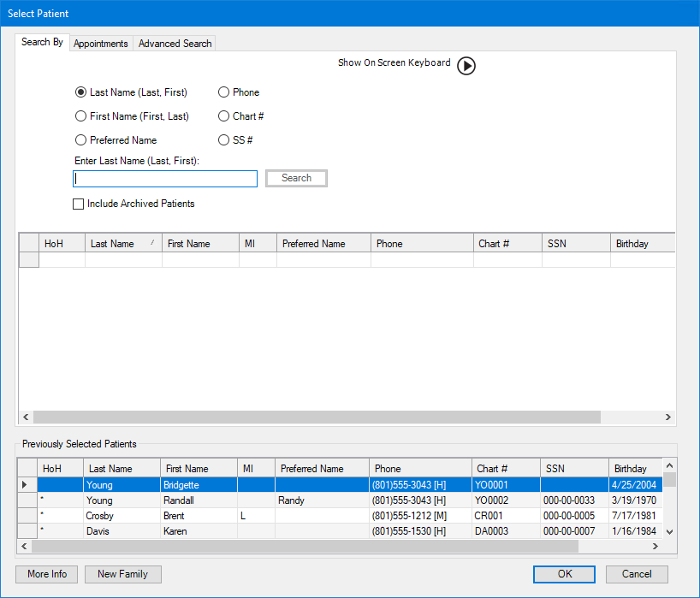Select Randall Young in previously selected patients
The image size is (700, 598).
point(180,500)
